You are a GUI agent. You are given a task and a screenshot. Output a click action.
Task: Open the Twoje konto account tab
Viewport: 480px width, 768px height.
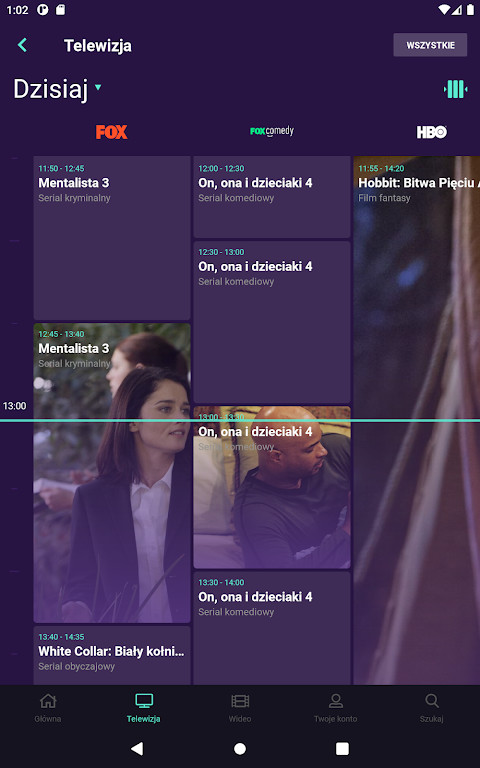coord(336,708)
